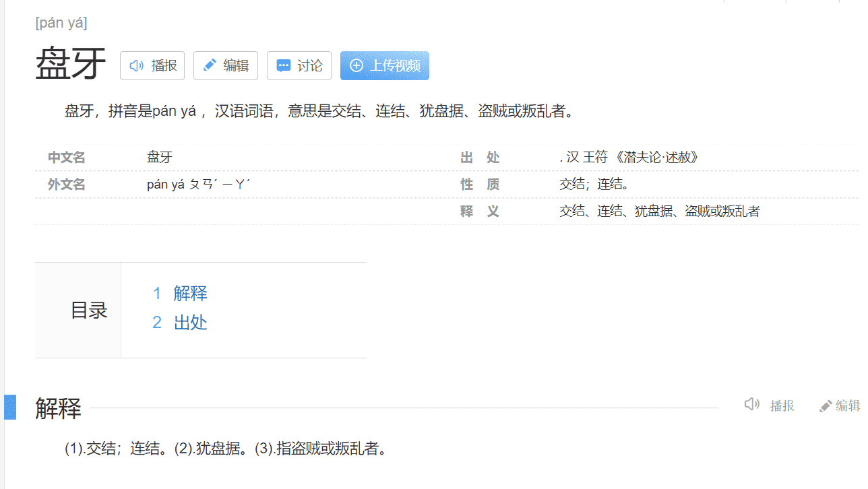
Task: Click the 目录 heading
Action: (x=89, y=311)
